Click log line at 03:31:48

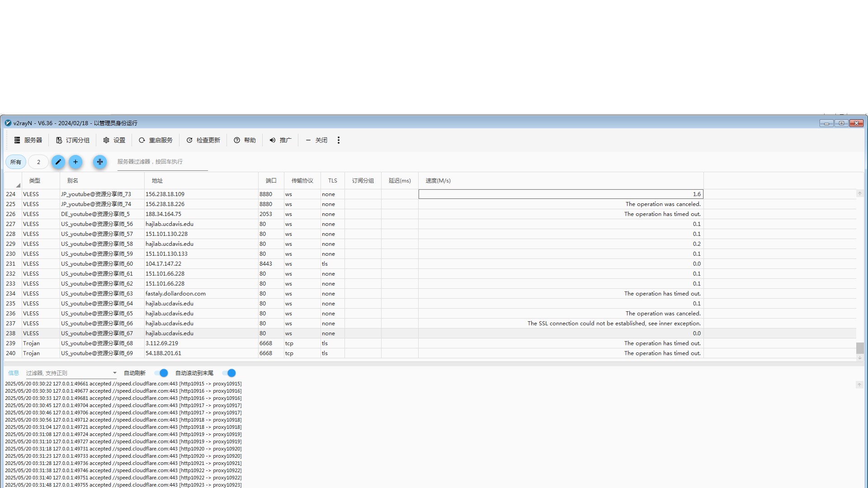click(x=123, y=485)
